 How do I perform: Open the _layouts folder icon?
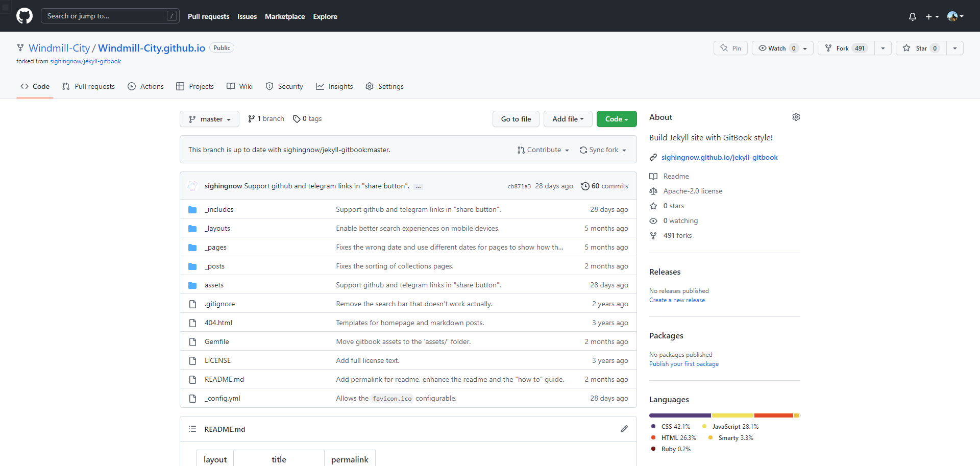tap(192, 228)
